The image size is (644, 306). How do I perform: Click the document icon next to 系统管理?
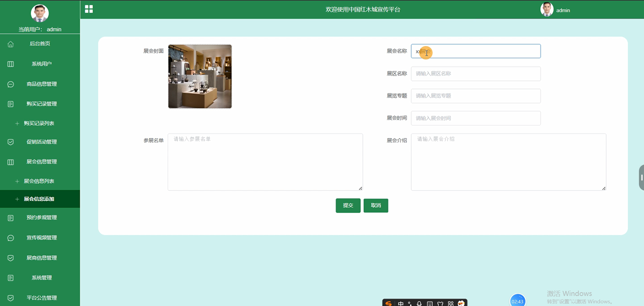pyautogui.click(x=10, y=278)
